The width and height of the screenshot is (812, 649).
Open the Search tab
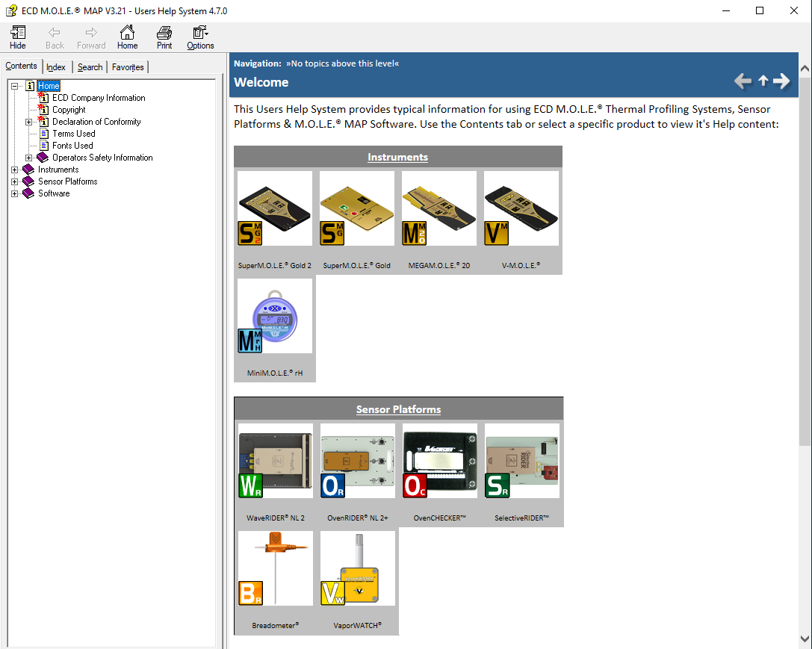[x=90, y=67]
